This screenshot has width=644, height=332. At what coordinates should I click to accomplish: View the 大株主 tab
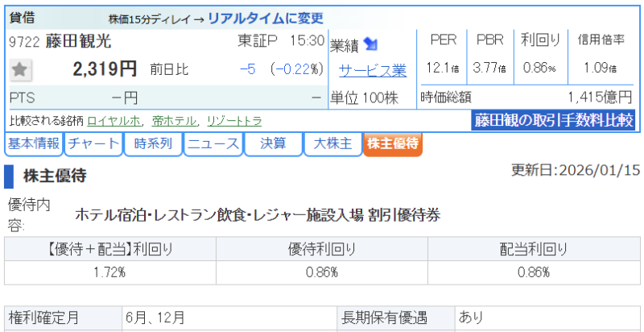point(332,144)
